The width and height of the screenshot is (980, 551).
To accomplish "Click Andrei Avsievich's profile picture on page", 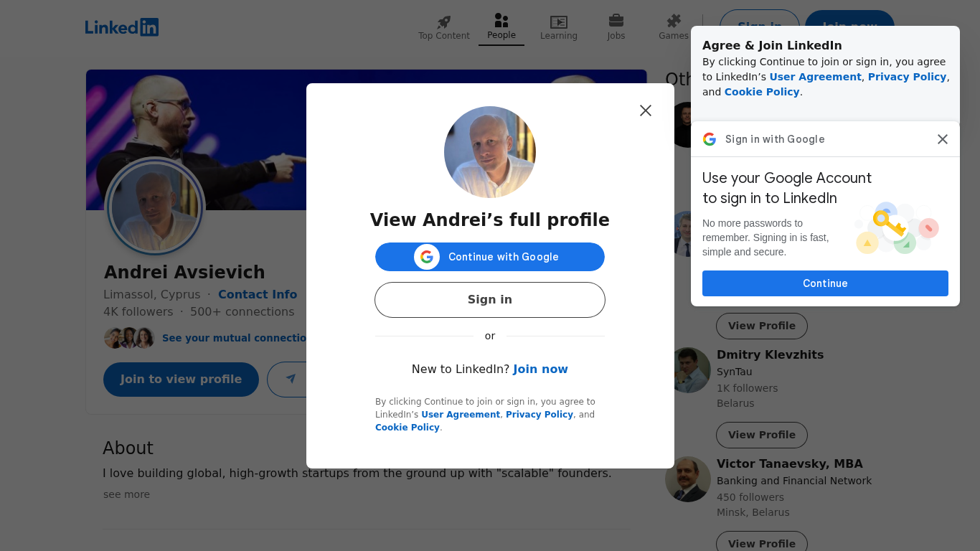I will point(155,207).
